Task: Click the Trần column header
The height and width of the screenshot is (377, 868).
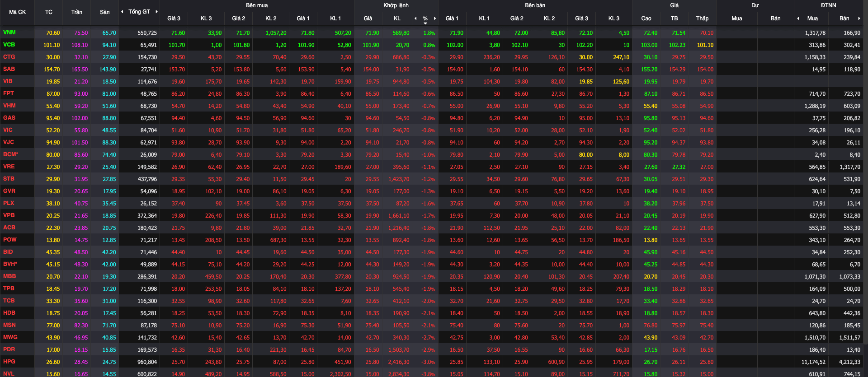Action: click(x=76, y=12)
